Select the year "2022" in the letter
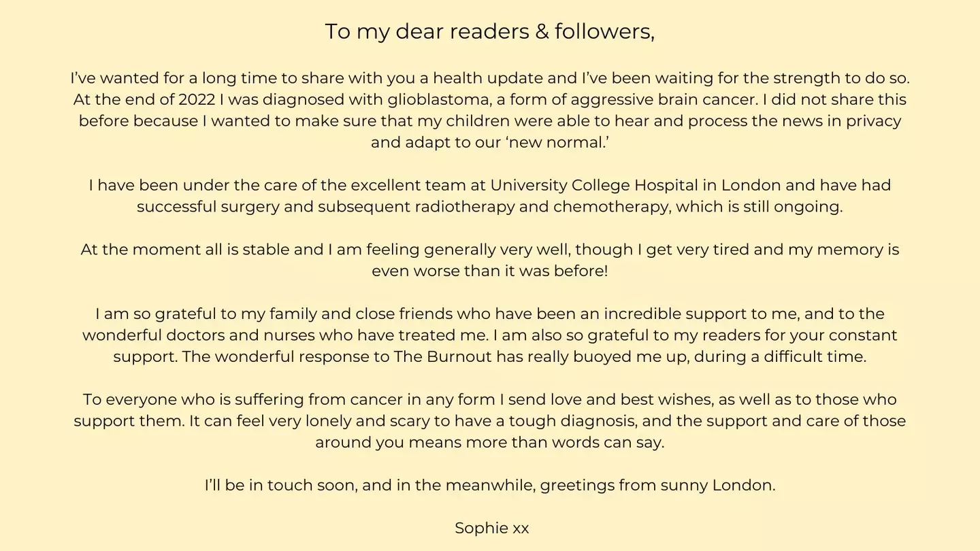 pos(197,99)
